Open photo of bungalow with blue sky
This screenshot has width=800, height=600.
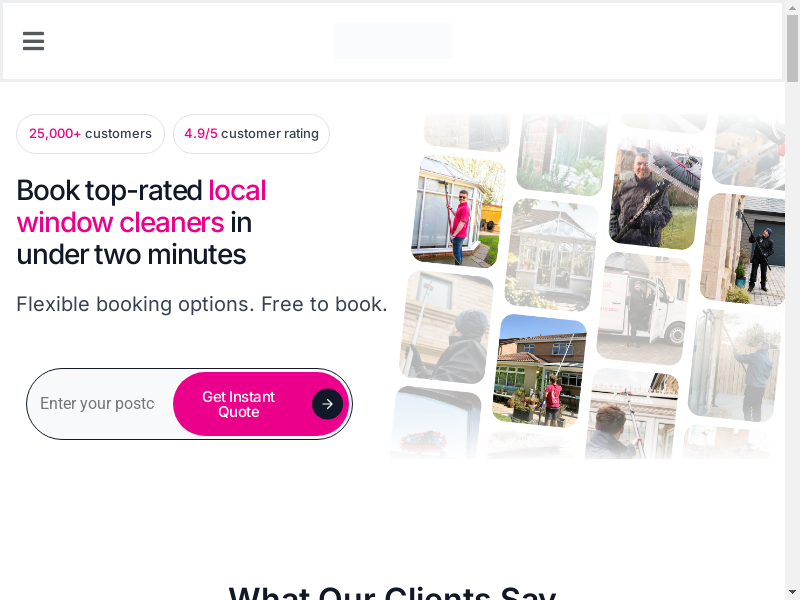click(539, 371)
